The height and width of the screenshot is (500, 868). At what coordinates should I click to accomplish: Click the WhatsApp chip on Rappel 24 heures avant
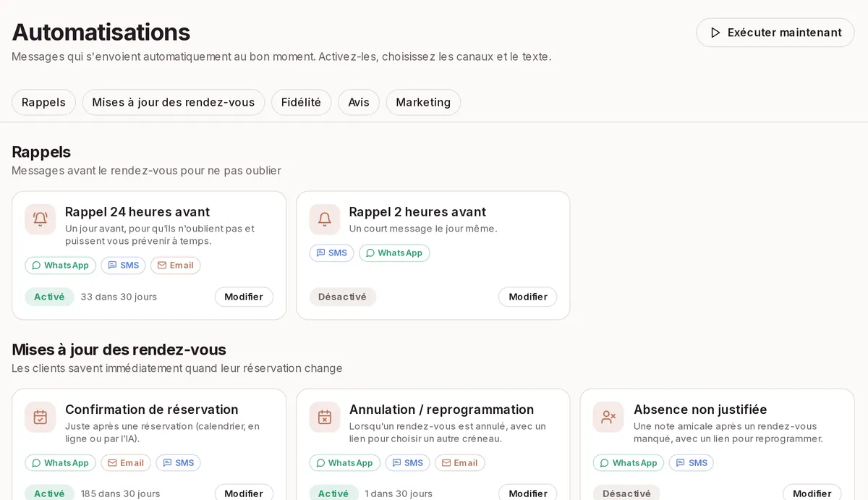coord(61,266)
